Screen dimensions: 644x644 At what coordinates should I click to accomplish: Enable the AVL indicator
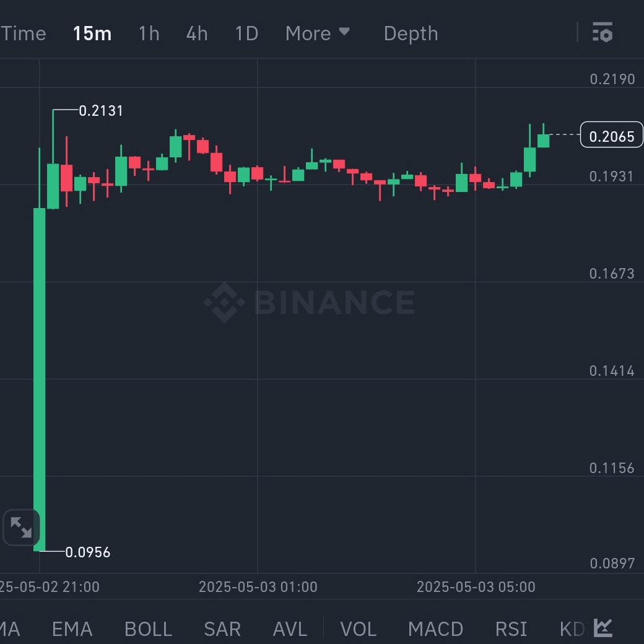coord(290,629)
